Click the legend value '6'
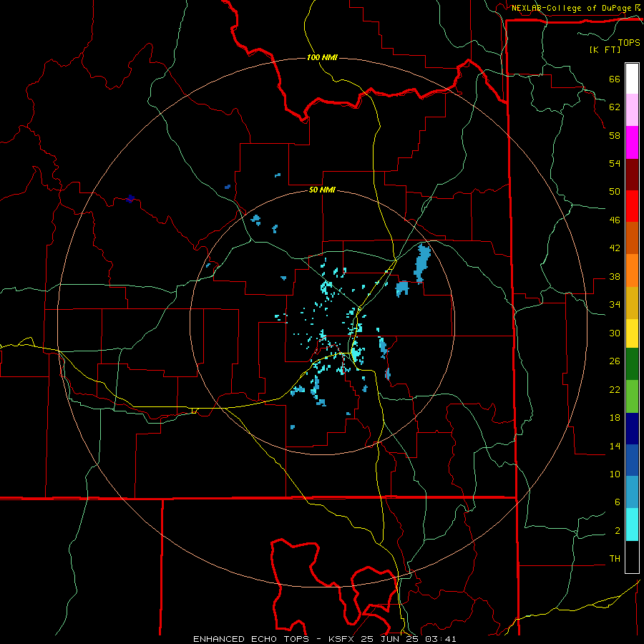This screenshot has width=644, height=644. click(618, 502)
